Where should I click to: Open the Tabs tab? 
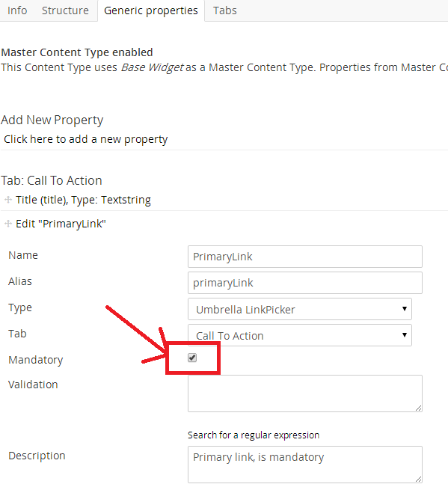pos(225,10)
